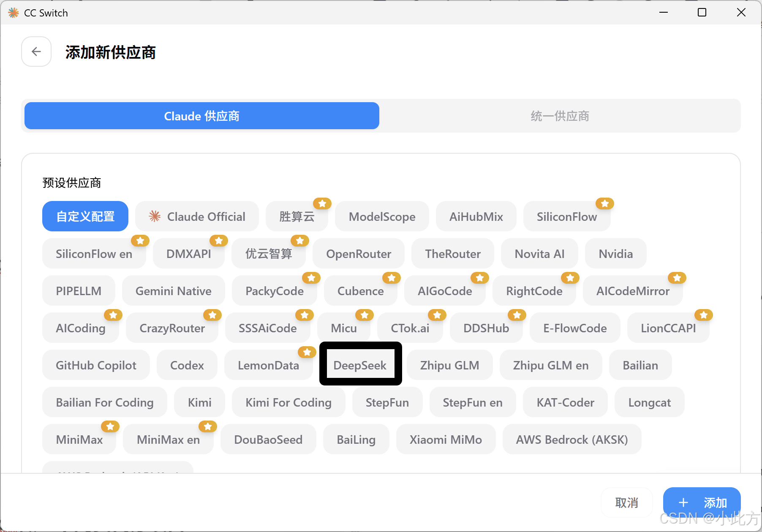Select the DeepSeek preset
762x532 pixels.
pos(360,365)
